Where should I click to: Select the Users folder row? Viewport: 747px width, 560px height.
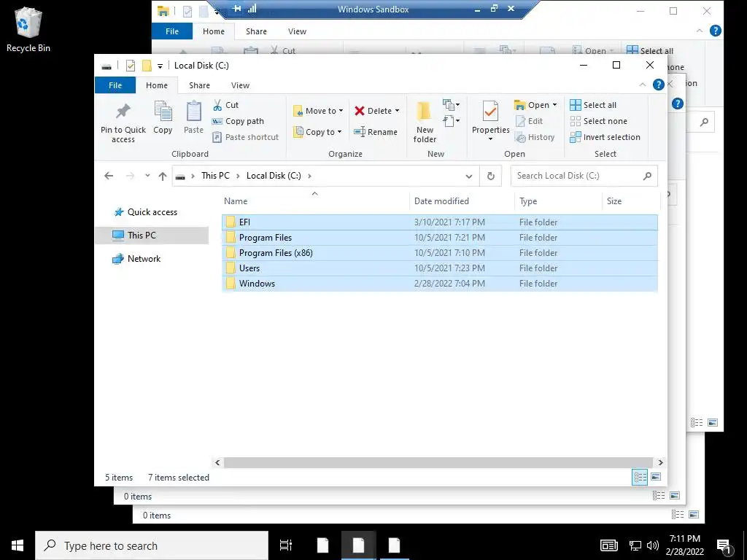pos(439,268)
